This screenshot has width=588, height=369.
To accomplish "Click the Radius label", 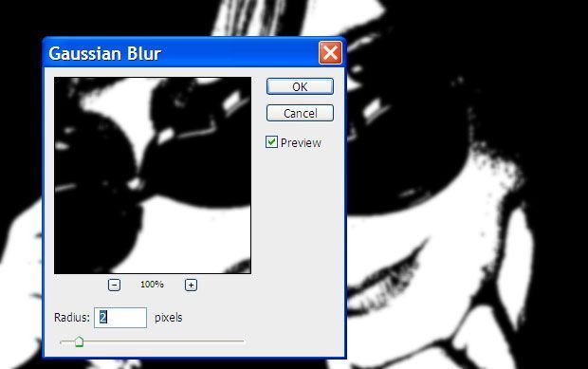I will pos(72,318).
